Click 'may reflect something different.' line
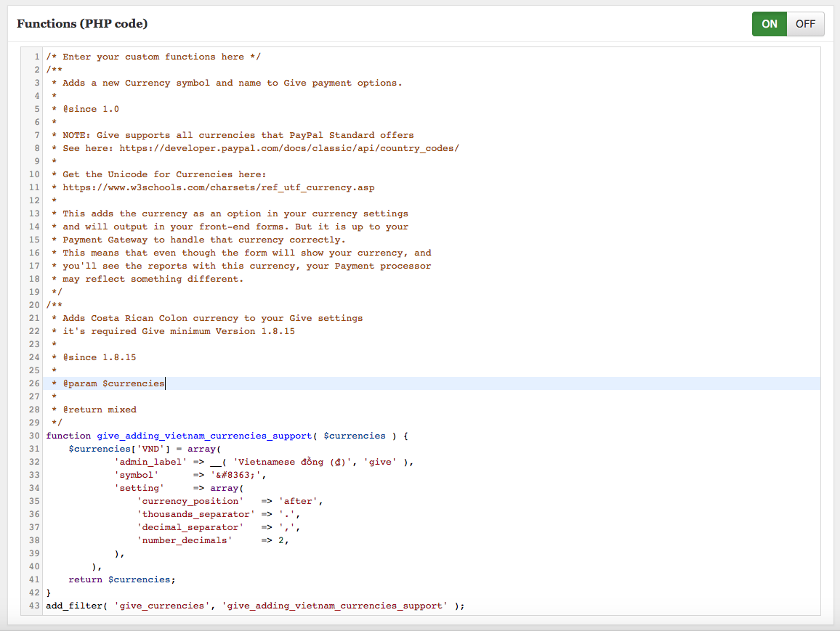 coord(148,280)
